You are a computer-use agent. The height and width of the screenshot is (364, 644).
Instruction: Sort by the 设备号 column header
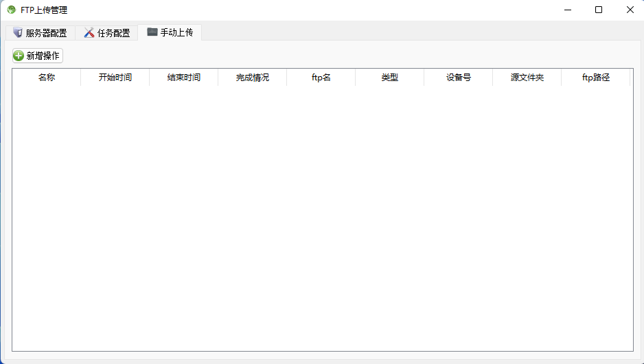tap(459, 77)
